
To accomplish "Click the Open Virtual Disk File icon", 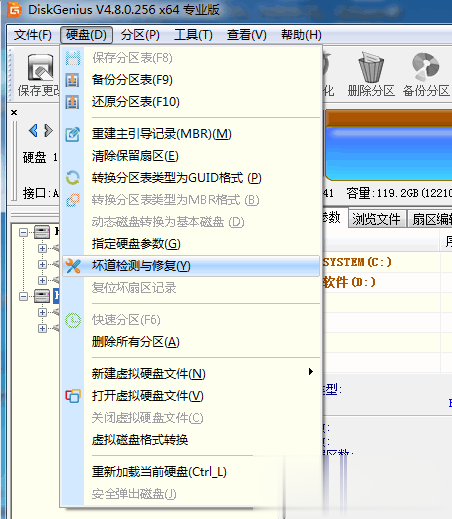I will click(x=73, y=396).
